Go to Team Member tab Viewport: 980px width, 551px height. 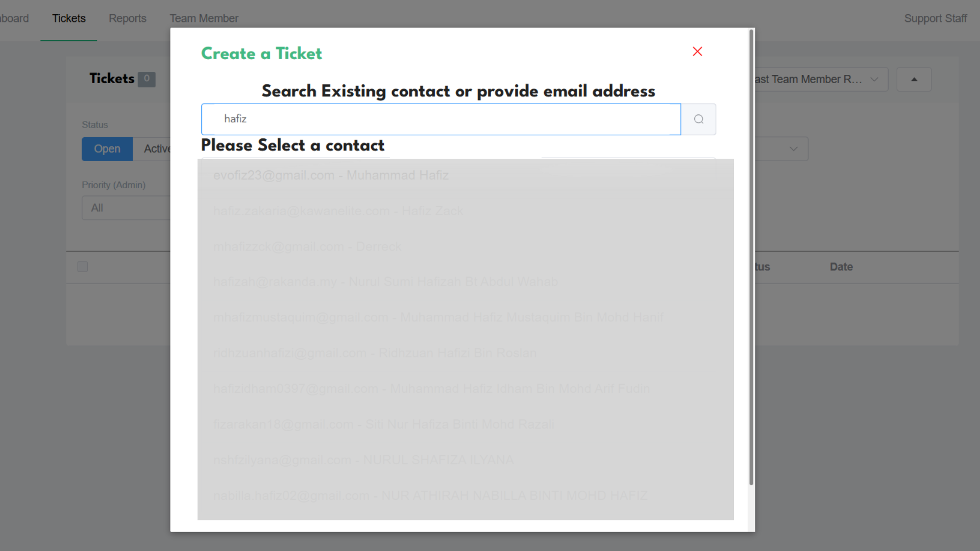click(x=204, y=19)
